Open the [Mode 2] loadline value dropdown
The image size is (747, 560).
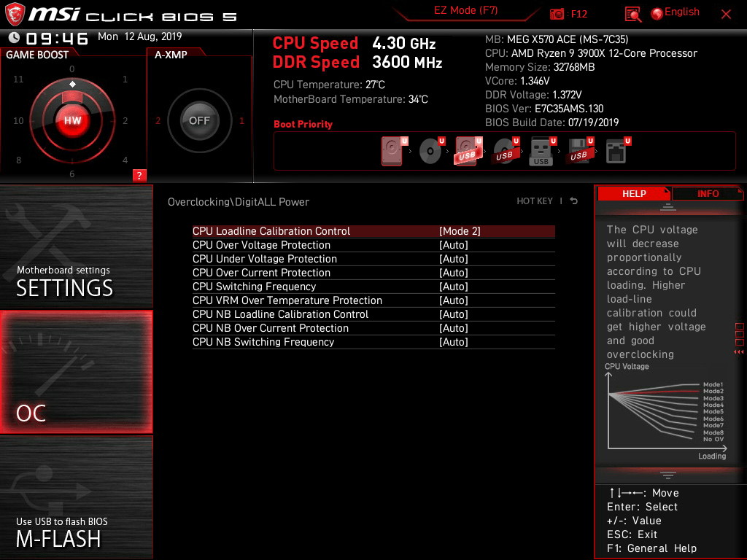(x=460, y=231)
